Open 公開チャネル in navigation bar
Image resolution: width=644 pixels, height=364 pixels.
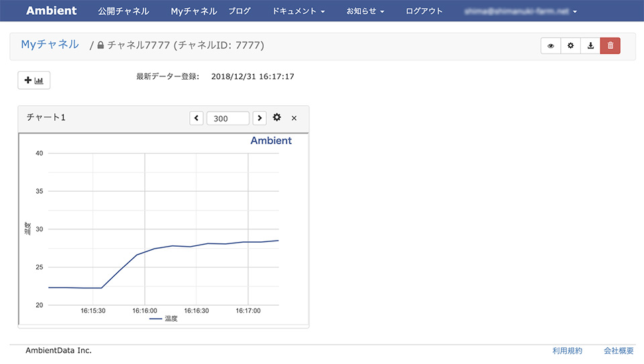coord(123,11)
